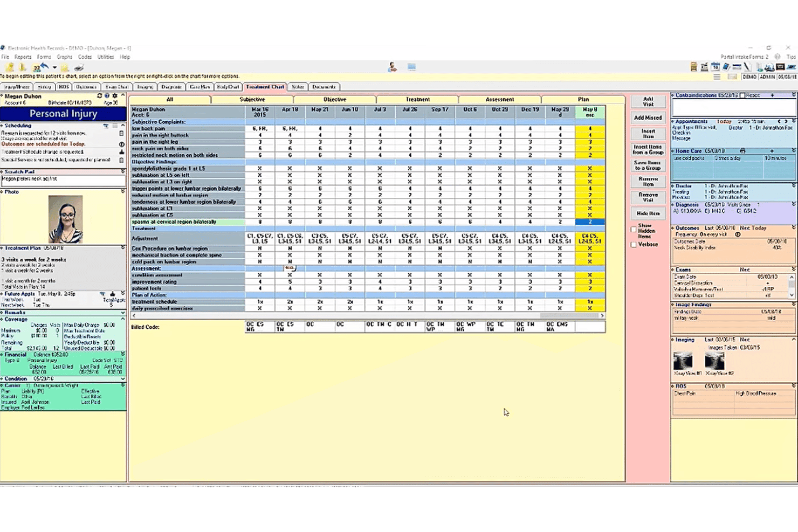Select the Subjective column tab
Image resolution: width=798 pixels, height=532 pixels.
252,99
